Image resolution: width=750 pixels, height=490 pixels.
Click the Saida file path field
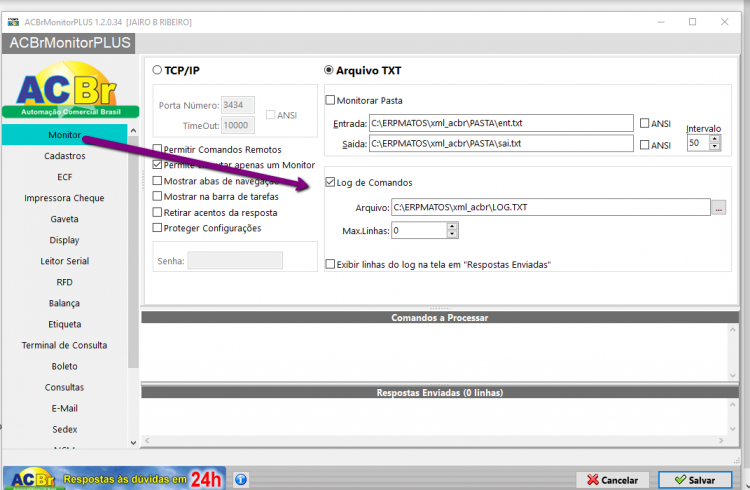point(501,144)
